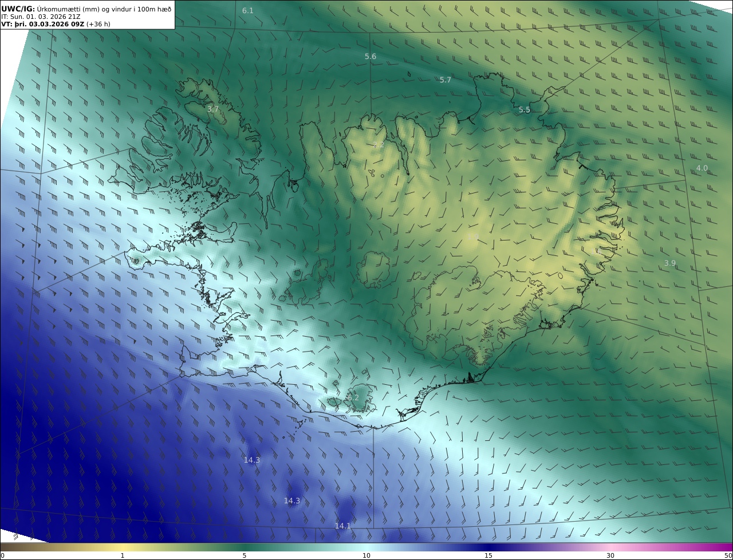733x560 pixels.
Task: Click the 3.7 value over the Westfjords
Action: tap(213, 109)
